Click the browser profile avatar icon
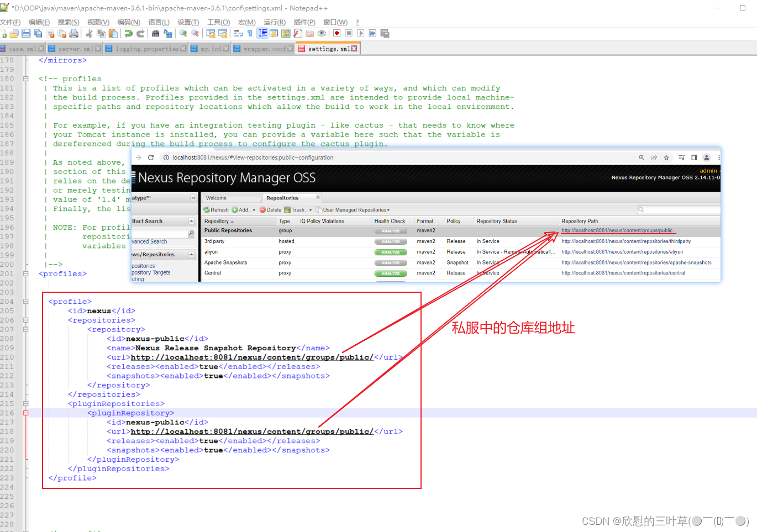 click(x=706, y=157)
